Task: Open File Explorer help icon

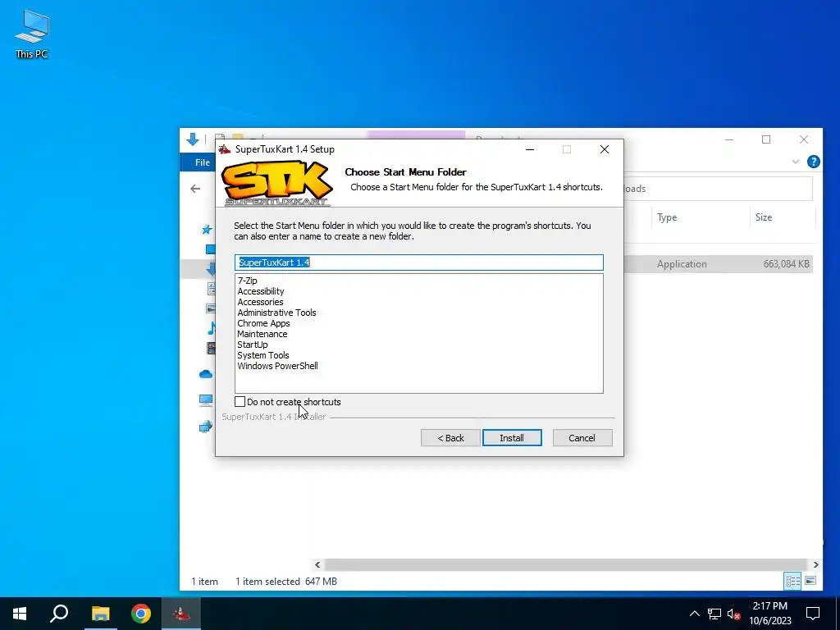Action: tap(813, 162)
